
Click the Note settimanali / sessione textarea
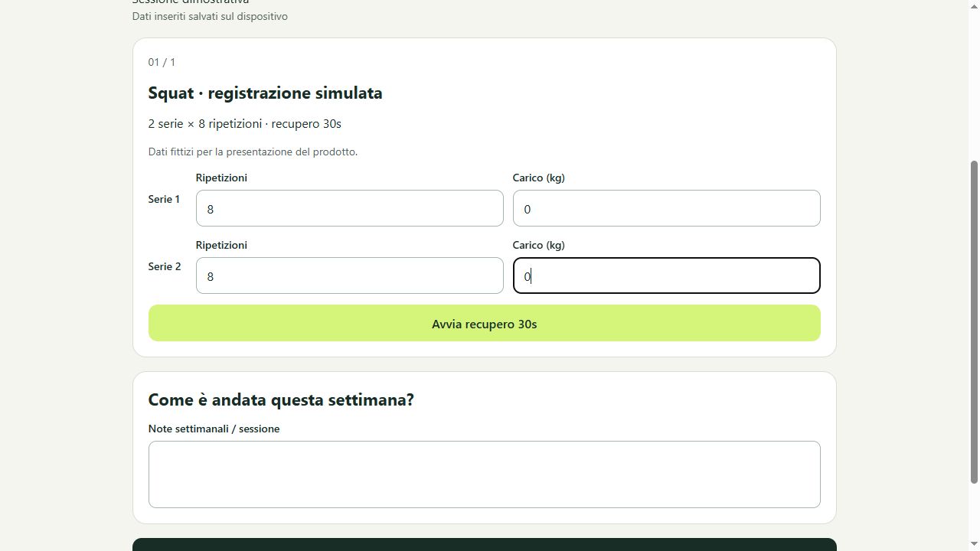coord(484,474)
